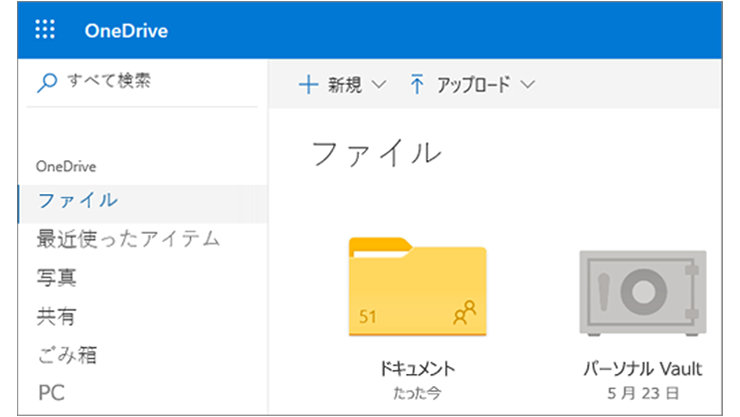Image resolution: width=740 pixels, height=417 pixels.
Task: Click the shared people icon on folder
Action: tap(465, 313)
